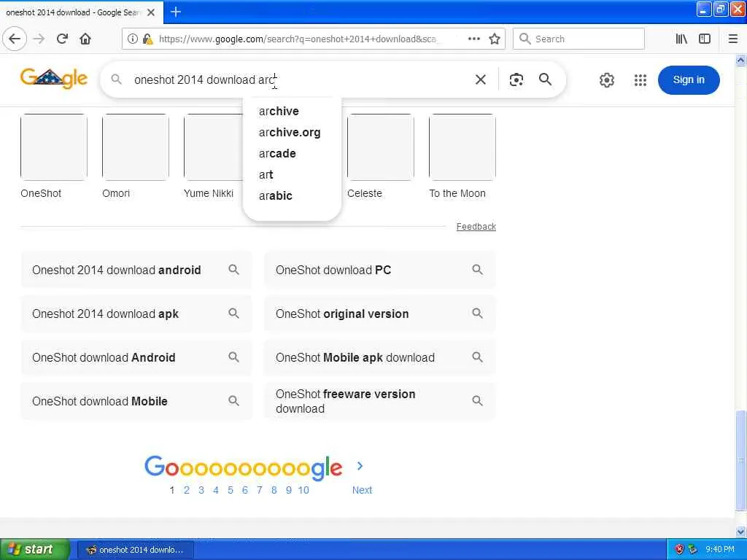Go back to the previous page

15,39
